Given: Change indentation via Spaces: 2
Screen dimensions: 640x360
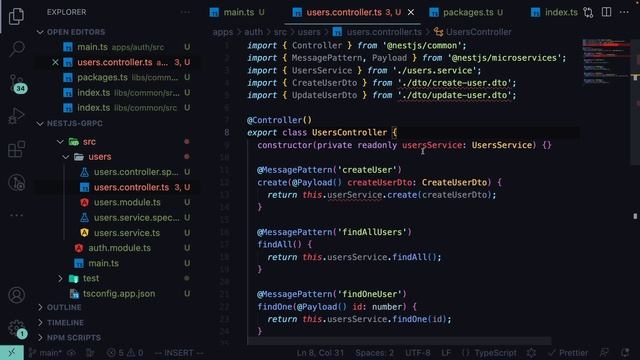Looking at the screenshot, I should [x=375, y=353].
